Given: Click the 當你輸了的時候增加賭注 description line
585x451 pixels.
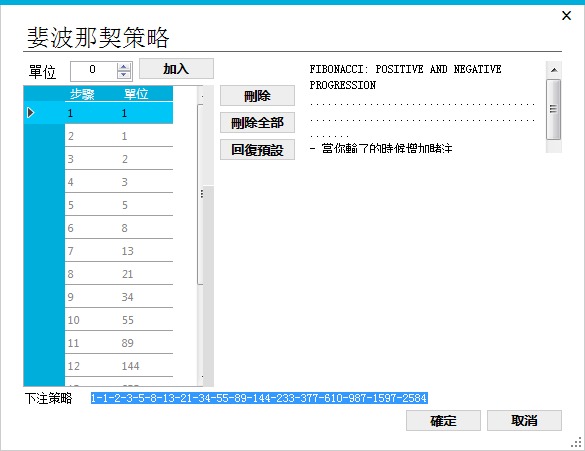Looking at the screenshot, I should 381,148.
